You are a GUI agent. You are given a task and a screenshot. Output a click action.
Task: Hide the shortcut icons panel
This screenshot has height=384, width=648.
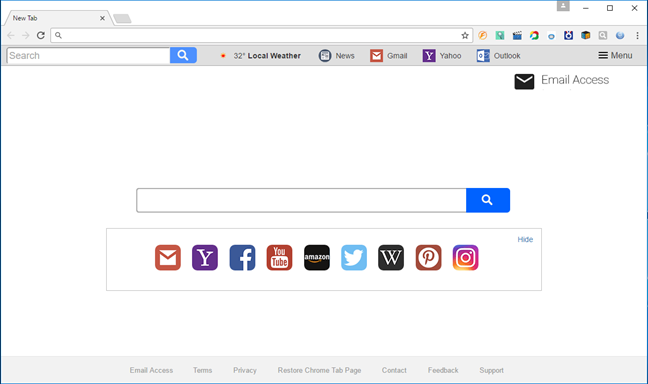pyautogui.click(x=525, y=239)
